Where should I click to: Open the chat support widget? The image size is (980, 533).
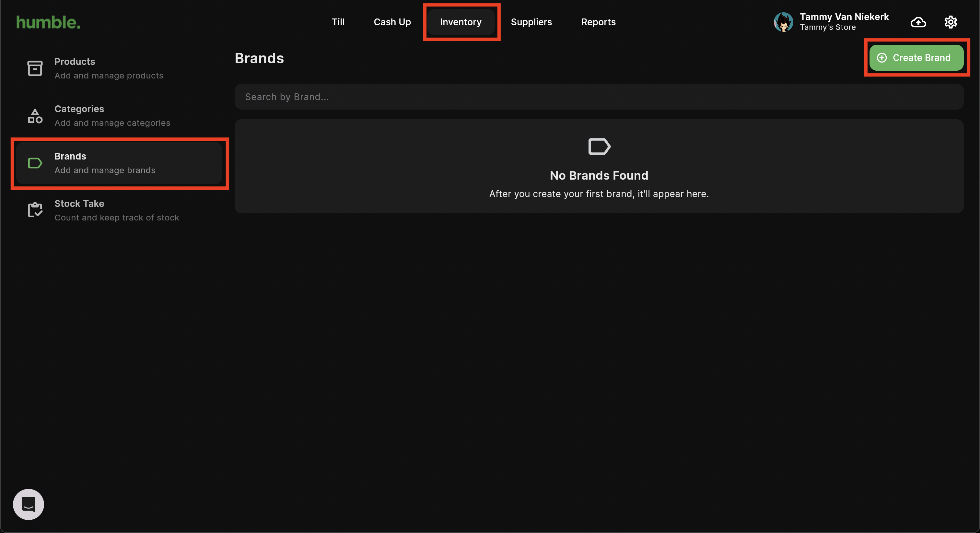tap(29, 504)
